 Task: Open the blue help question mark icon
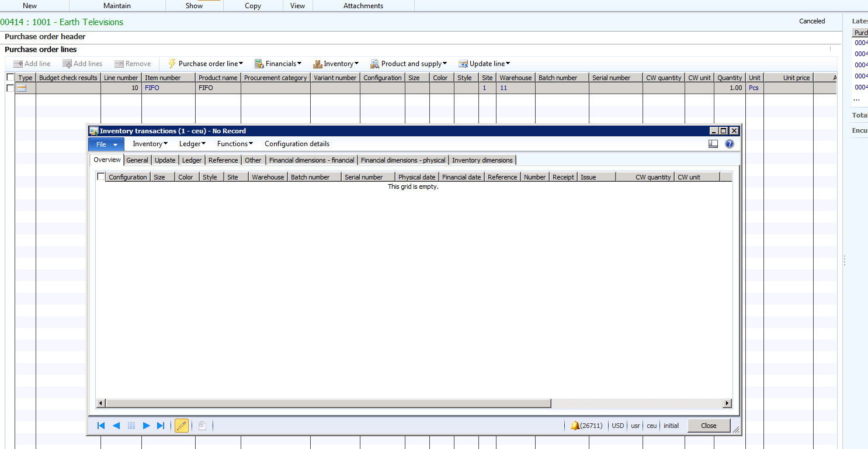click(730, 144)
